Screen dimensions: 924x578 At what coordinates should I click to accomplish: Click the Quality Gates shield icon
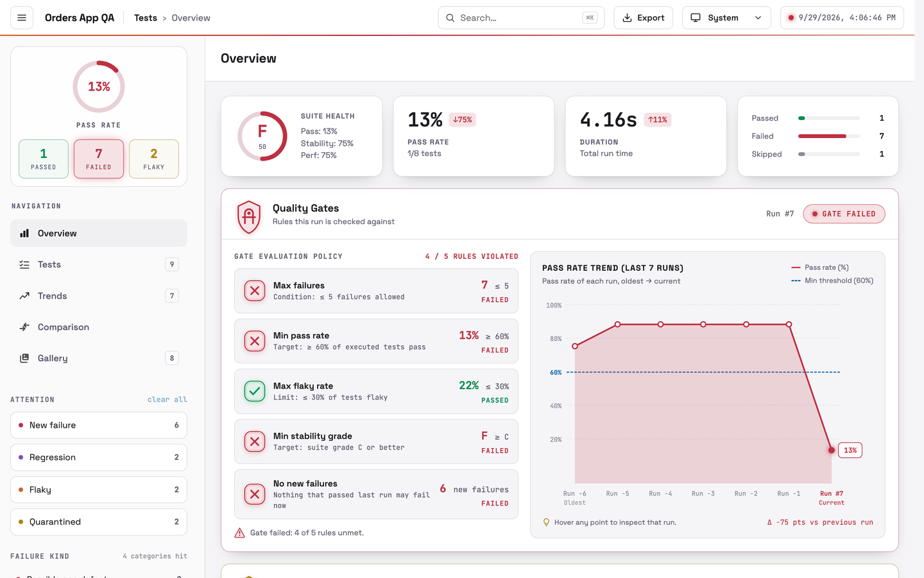pos(249,216)
